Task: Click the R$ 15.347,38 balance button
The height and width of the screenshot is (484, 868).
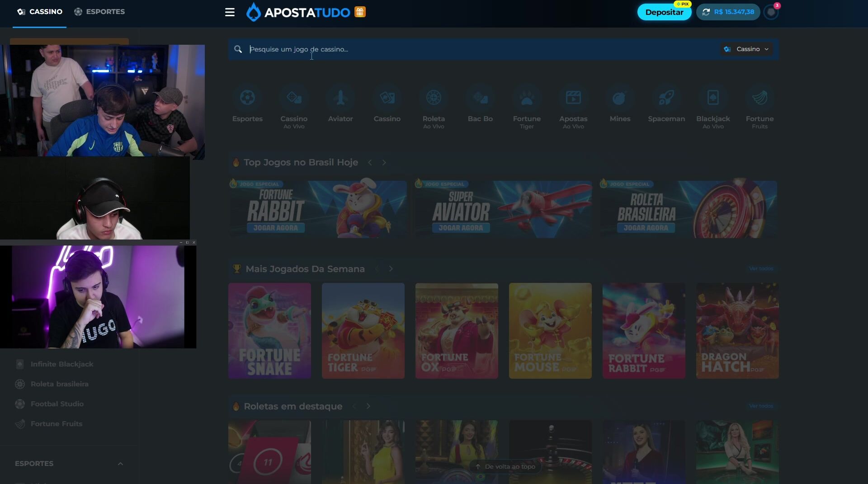Action: click(x=728, y=12)
